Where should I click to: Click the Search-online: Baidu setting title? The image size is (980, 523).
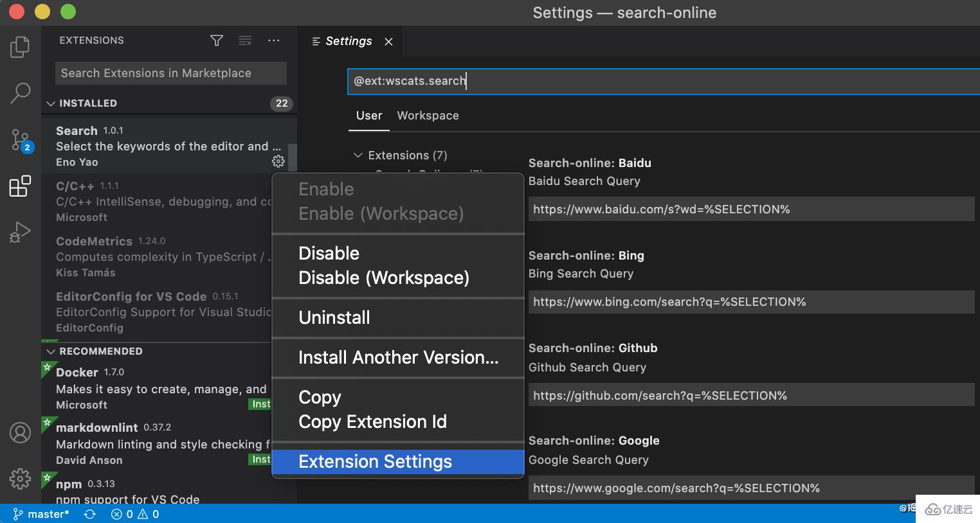[x=590, y=163]
